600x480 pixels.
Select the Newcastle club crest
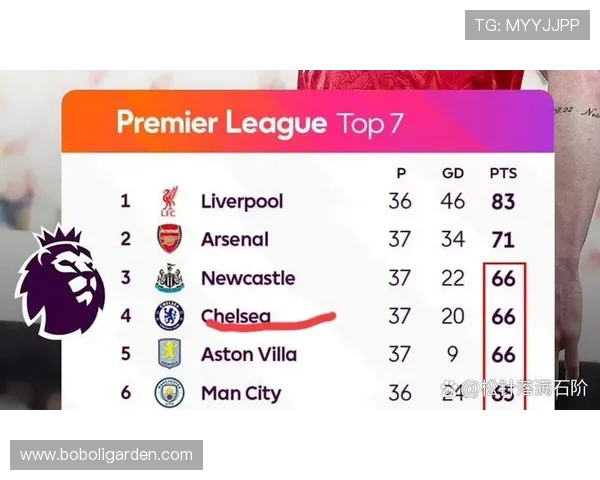tap(169, 279)
